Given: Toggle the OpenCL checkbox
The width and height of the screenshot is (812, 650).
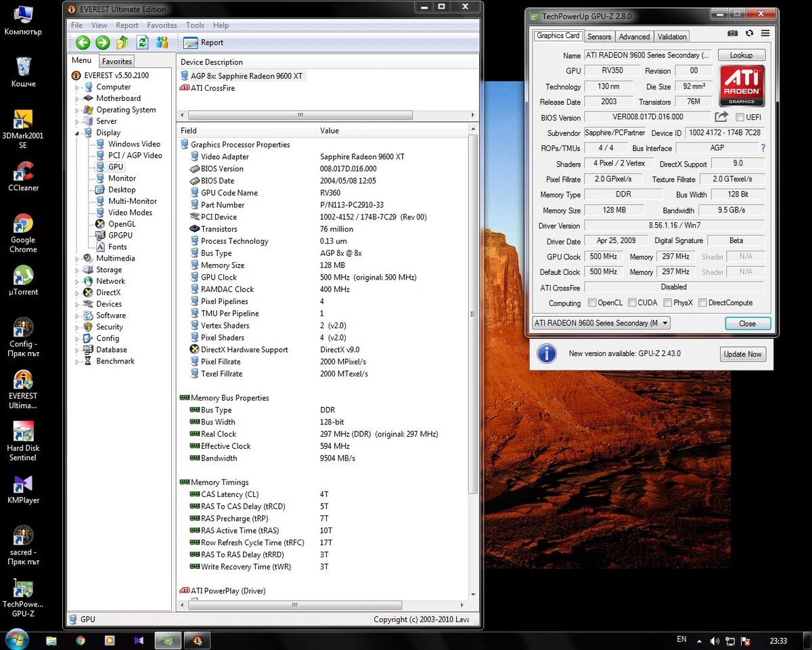Looking at the screenshot, I should tap(592, 303).
